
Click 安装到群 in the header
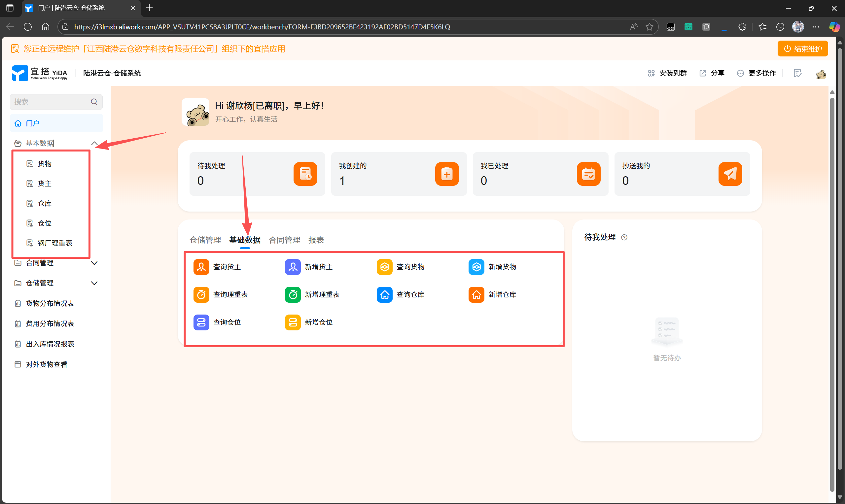coord(667,73)
